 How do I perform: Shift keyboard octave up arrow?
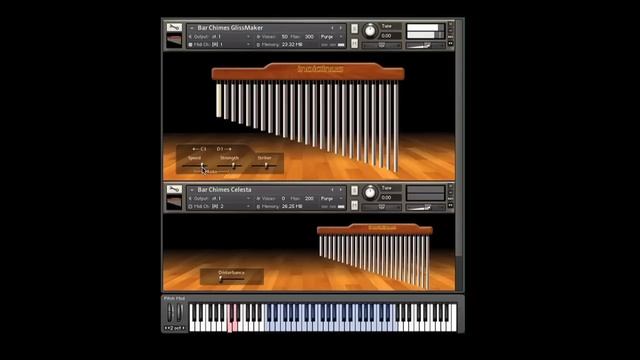pyautogui.click(x=184, y=328)
